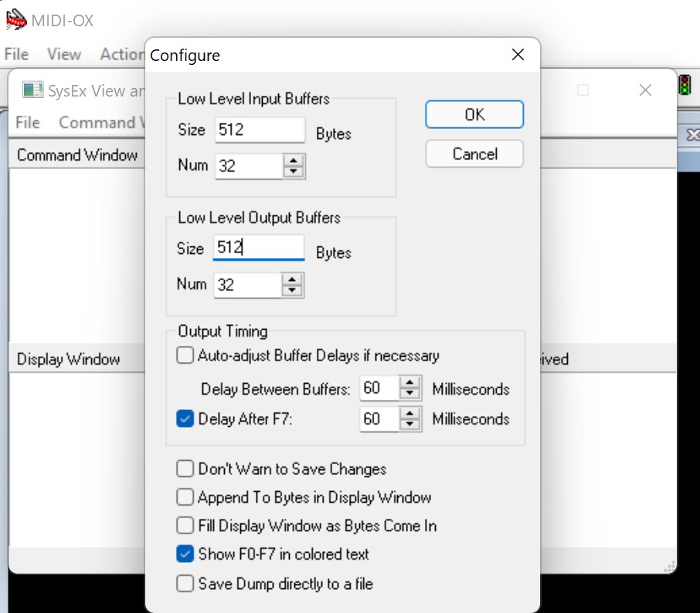The height and width of the screenshot is (613, 700).
Task: Increment Delay Between Buffers value
Action: 411,383
